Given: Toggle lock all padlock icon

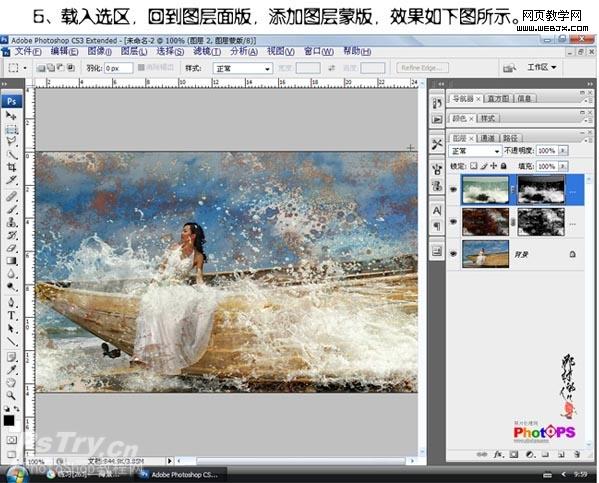Looking at the screenshot, I should [x=503, y=166].
